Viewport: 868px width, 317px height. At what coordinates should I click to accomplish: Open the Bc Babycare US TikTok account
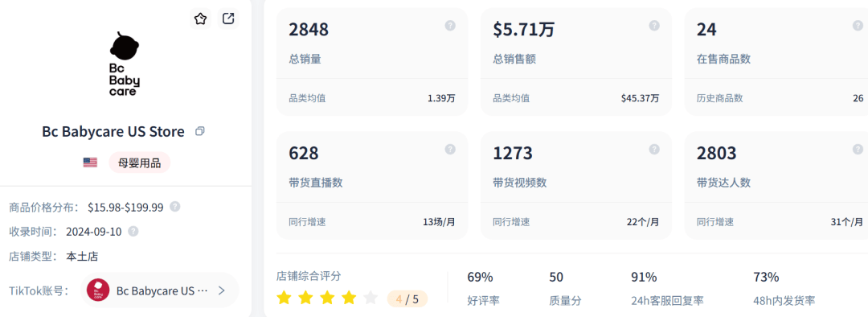pos(160,290)
